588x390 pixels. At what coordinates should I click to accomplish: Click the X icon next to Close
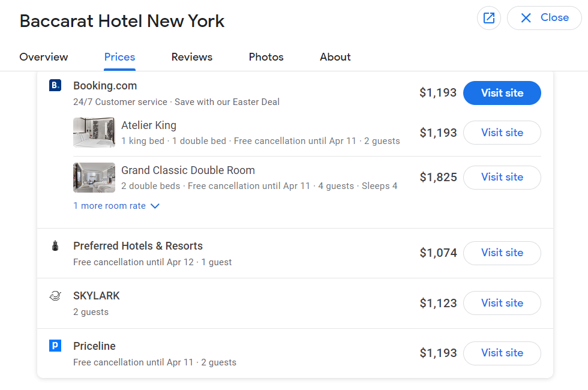point(526,18)
